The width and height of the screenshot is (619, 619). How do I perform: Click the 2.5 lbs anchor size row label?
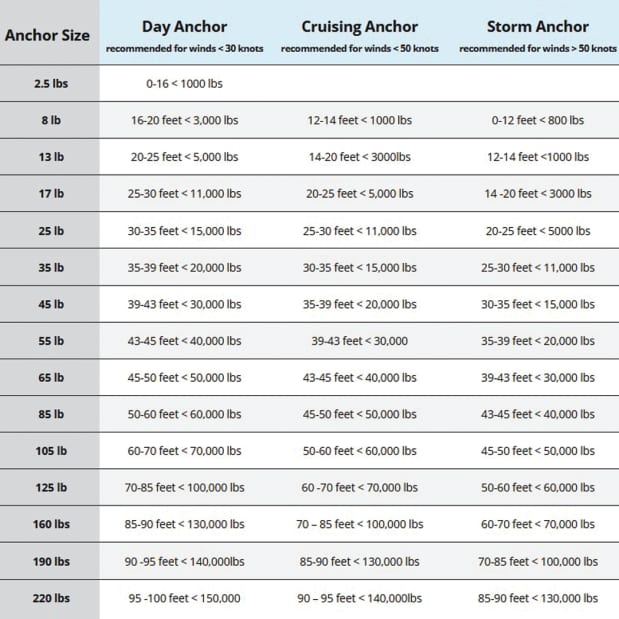click(48, 84)
